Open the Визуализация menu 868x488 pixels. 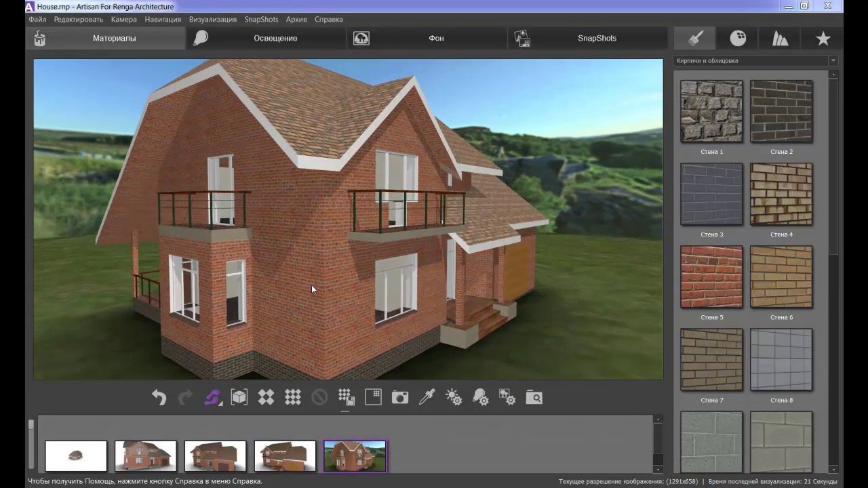213,20
